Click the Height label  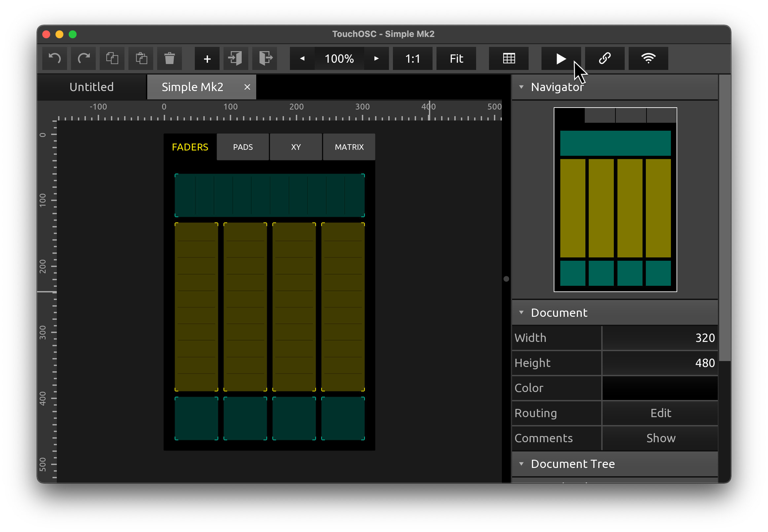(x=532, y=363)
